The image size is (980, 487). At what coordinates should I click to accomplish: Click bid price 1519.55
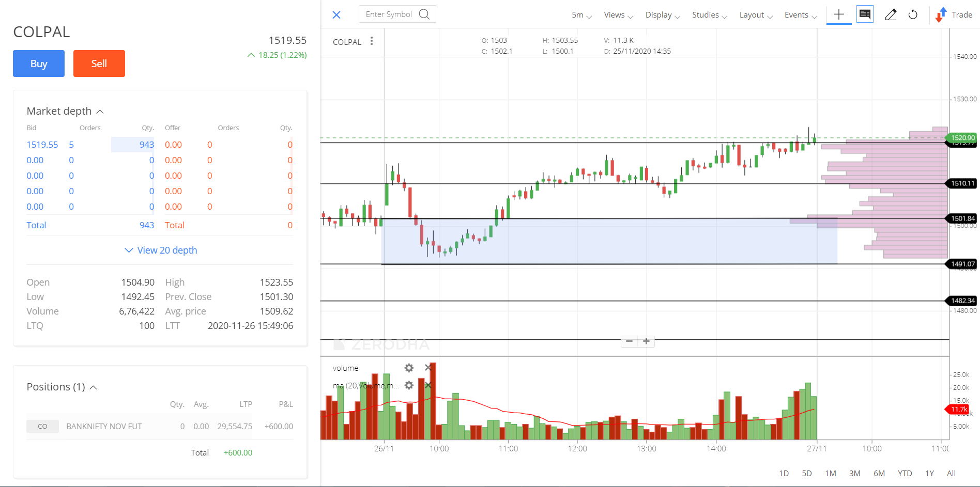point(42,145)
